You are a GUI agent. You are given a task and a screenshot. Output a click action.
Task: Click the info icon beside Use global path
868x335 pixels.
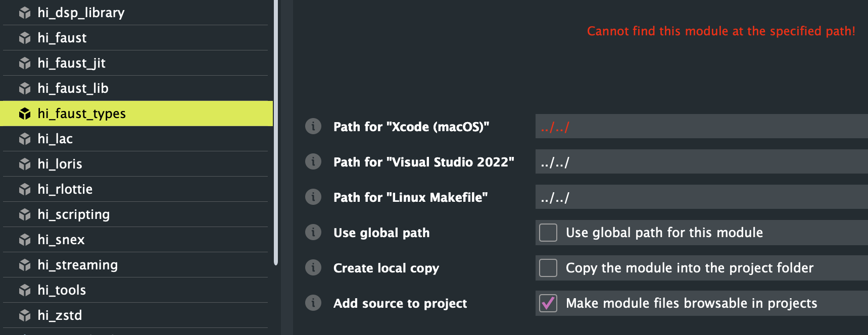tap(313, 233)
